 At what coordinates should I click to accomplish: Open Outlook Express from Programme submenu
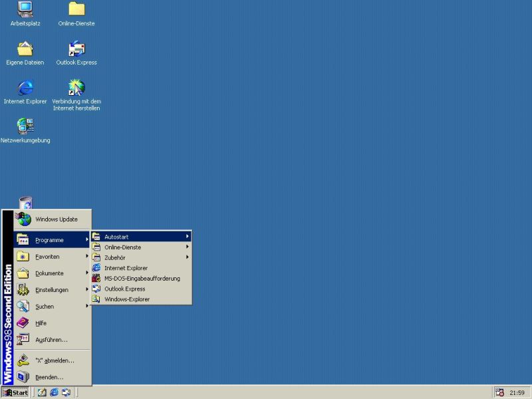141,289
